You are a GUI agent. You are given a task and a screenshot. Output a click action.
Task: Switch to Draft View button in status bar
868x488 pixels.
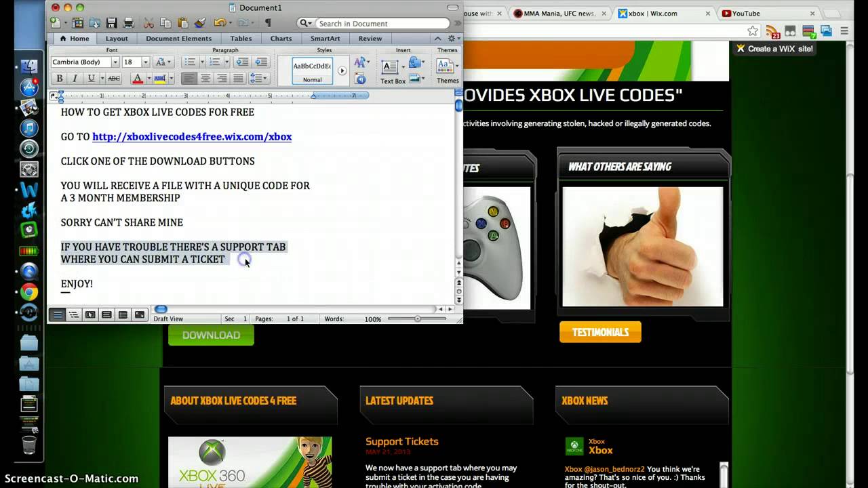click(x=58, y=314)
